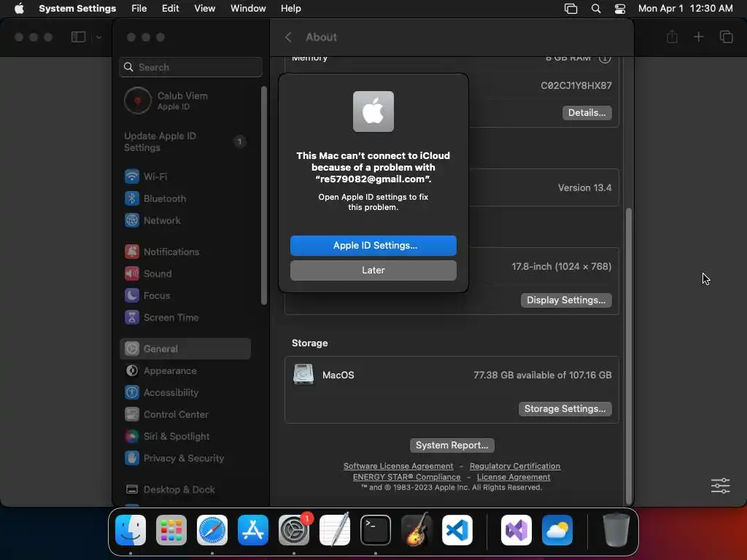Click the date and time in the menu bar
The height and width of the screenshot is (560, 747).
[685, 9]
